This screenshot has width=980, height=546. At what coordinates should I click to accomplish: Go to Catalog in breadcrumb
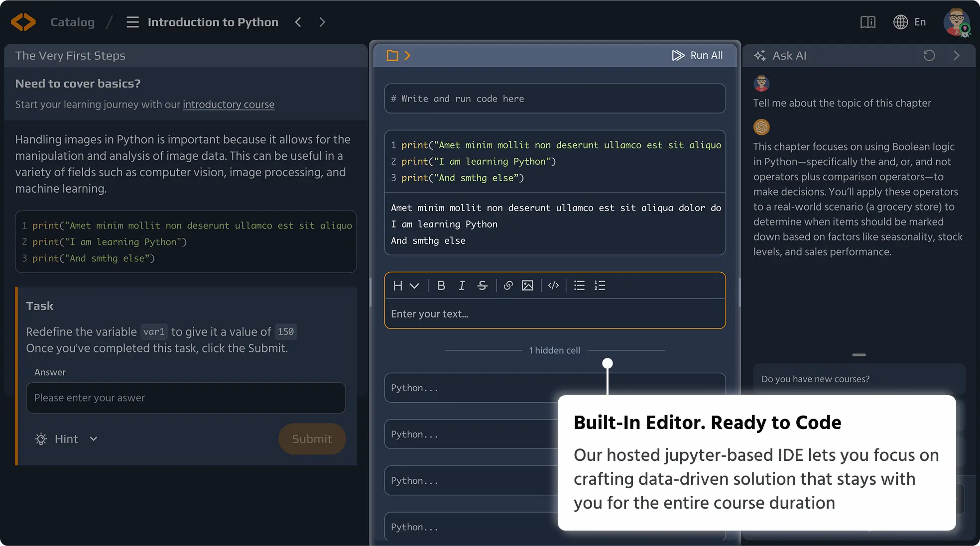[x=72, y=22]
